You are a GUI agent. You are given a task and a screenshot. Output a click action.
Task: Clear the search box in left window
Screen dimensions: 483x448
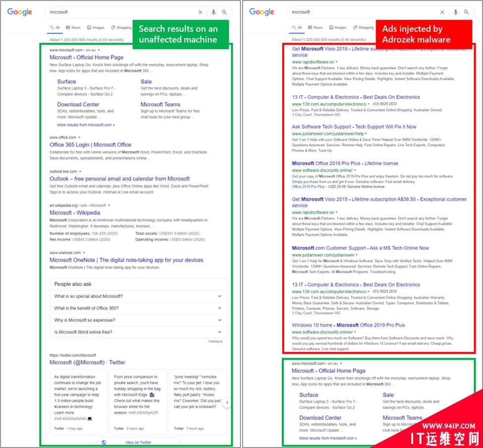[200, 12]
